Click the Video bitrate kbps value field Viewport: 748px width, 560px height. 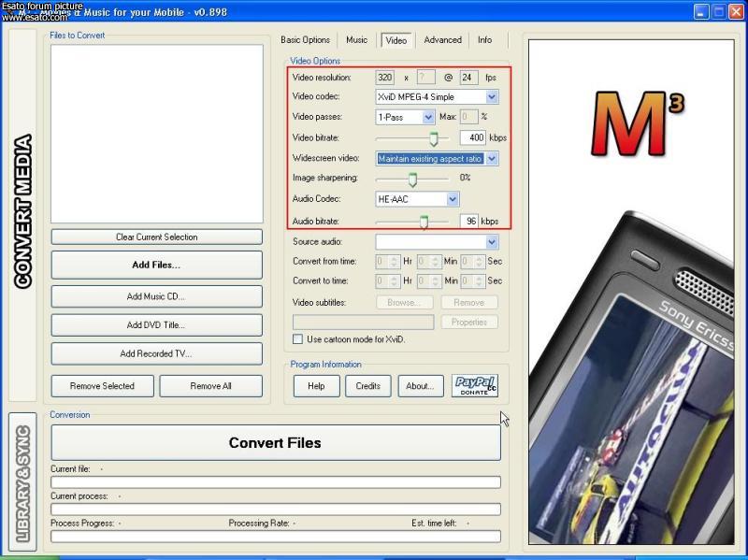click(473, 137)
